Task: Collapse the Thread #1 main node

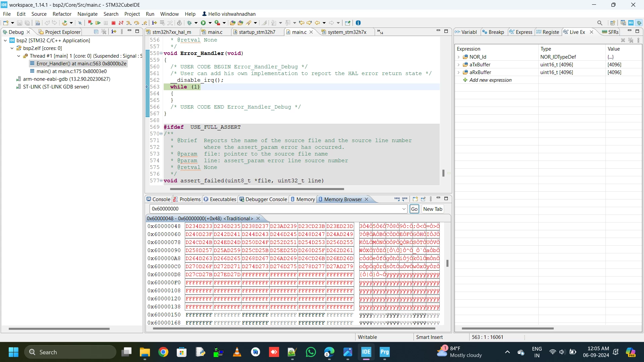Action: point(19,56)
